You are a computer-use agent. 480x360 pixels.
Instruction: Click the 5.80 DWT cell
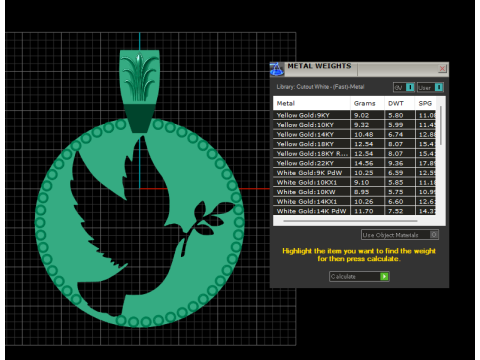[x=399, y=115]
